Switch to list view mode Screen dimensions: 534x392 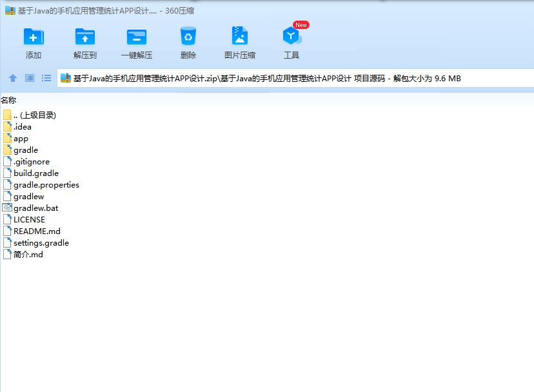(x=46, y=78)
